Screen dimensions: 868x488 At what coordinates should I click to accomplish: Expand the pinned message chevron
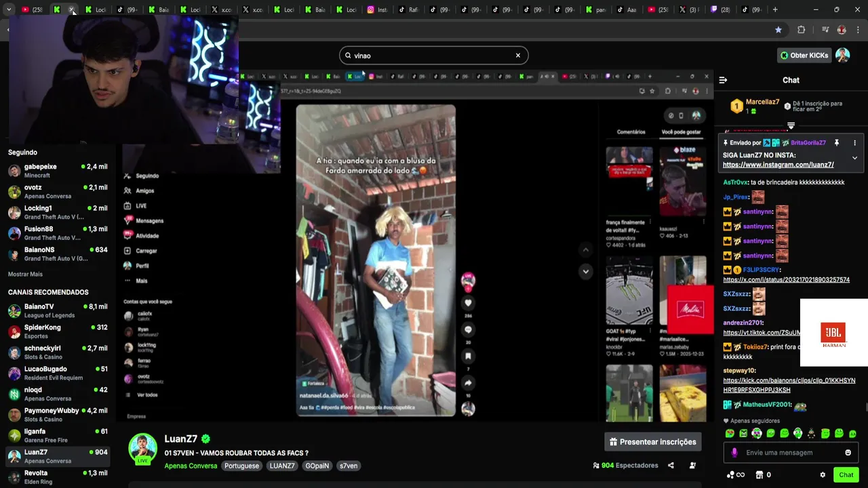tap(854, 158)
